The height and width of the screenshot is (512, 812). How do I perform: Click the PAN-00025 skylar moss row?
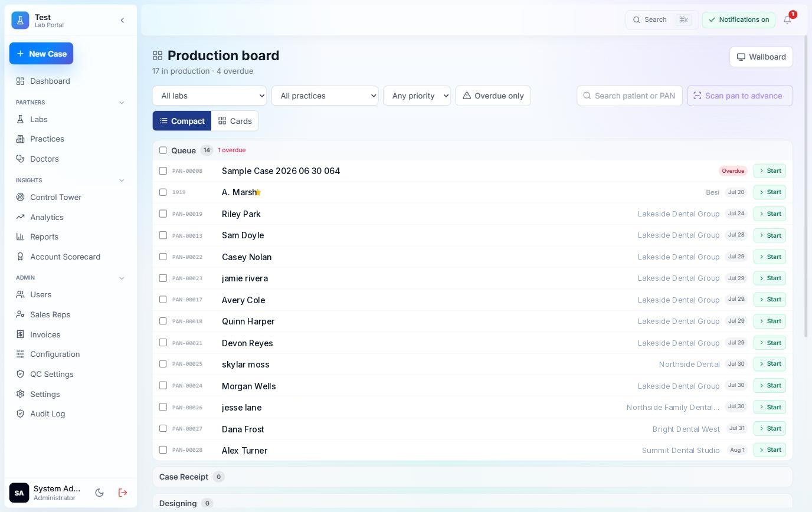point(472,364)
